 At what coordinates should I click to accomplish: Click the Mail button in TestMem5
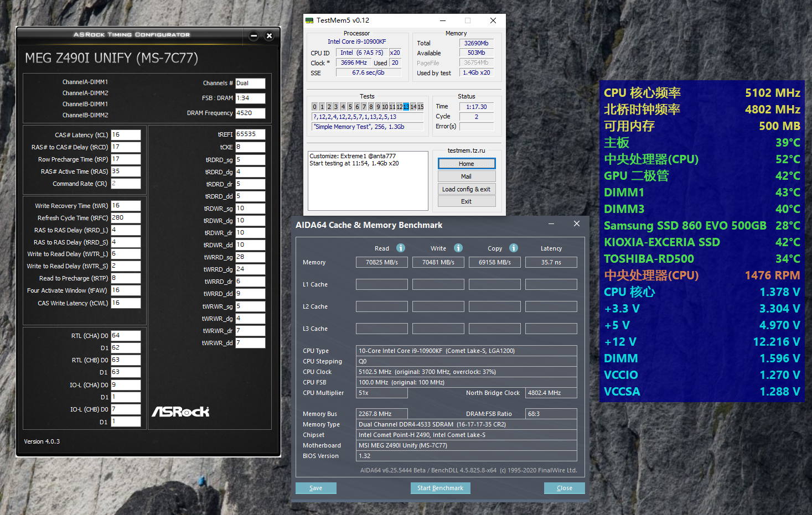coord(466,176)
